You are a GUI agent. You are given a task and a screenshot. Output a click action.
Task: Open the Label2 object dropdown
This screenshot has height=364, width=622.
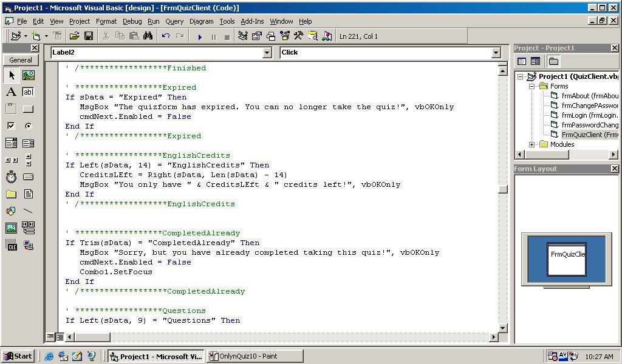267,53
